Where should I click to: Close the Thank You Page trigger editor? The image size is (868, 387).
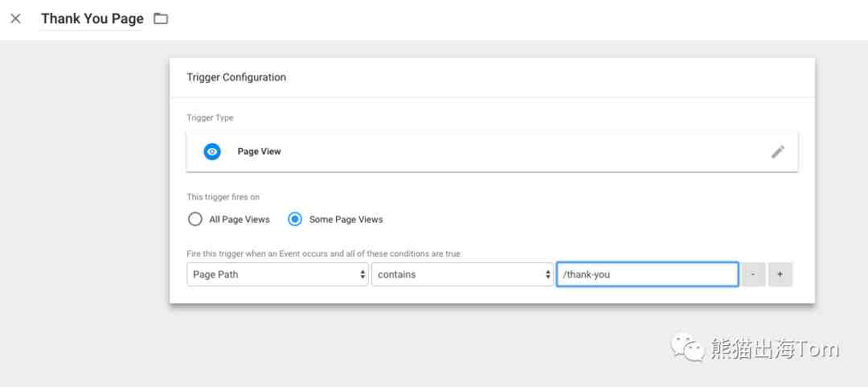click(x=15, y=19)
